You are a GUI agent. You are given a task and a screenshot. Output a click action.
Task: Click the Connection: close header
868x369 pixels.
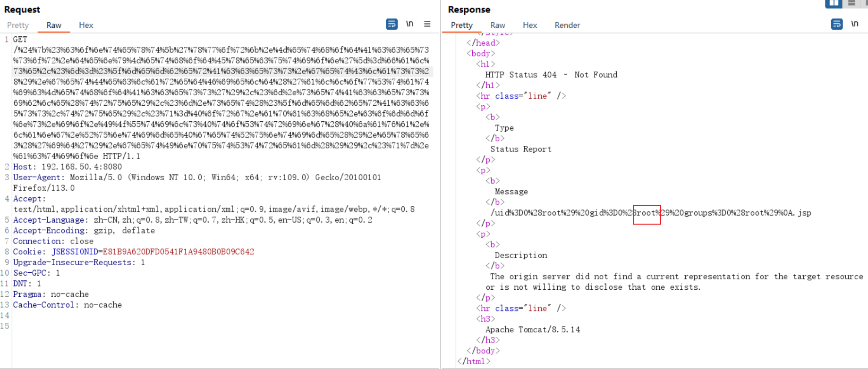[53, 241]
